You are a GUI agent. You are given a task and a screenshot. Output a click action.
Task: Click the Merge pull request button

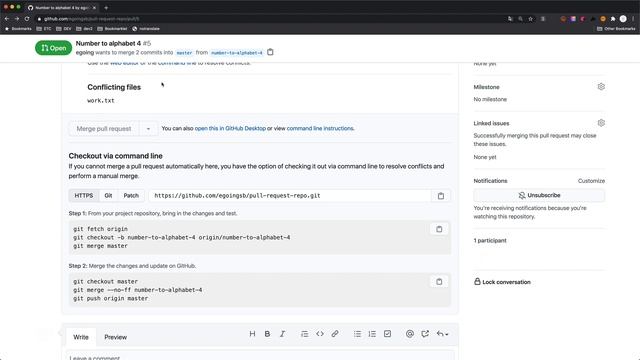(x=104, y=129)
